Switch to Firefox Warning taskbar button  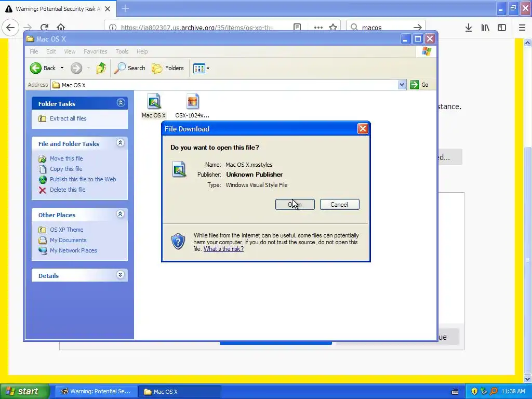[96, 391]
